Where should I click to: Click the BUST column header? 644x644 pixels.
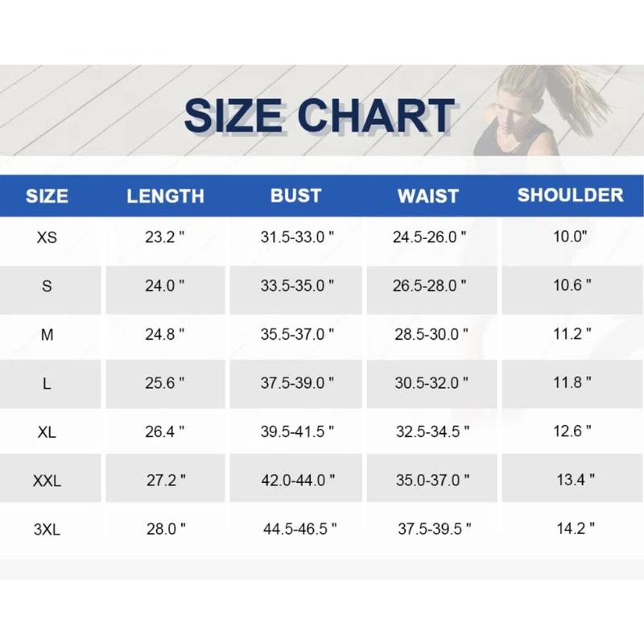click(295, 196)
